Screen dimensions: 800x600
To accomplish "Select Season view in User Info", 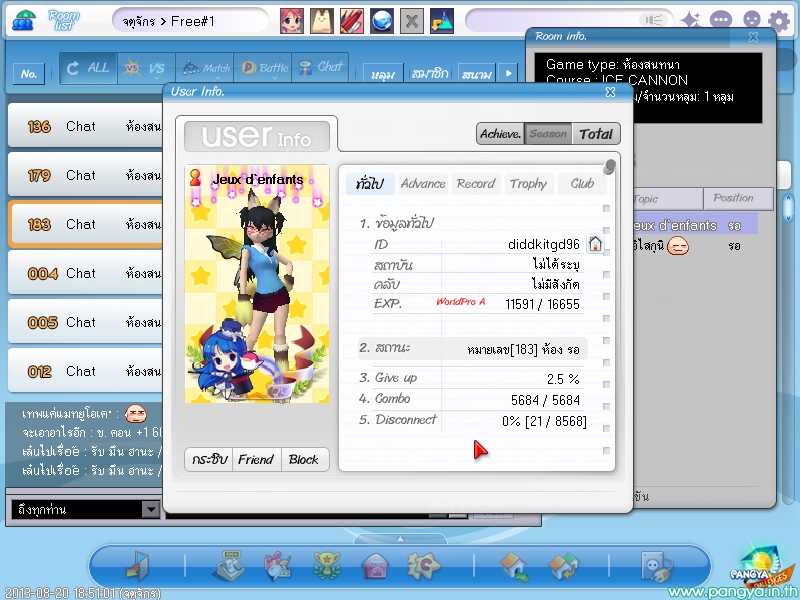I will pyautogui.click(x=548, y=134).
